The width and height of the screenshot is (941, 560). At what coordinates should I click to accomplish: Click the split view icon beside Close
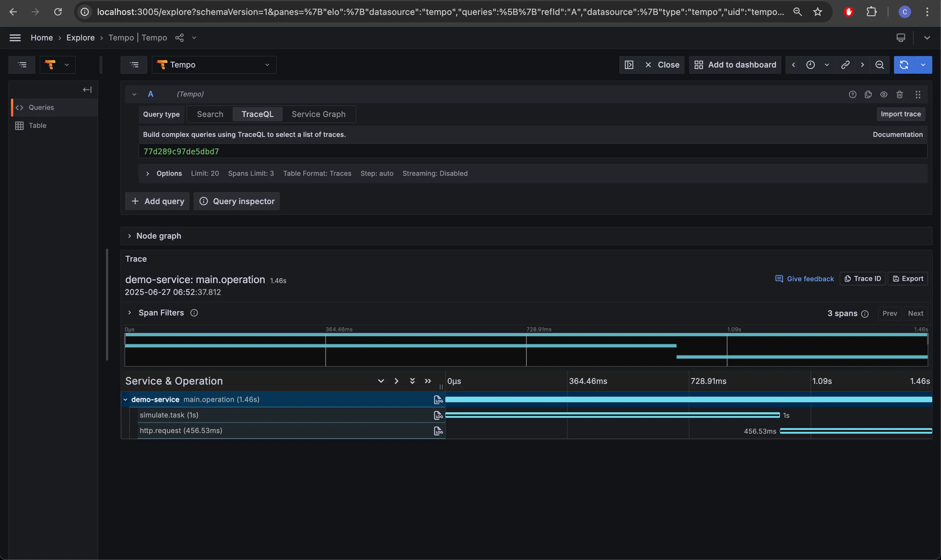point(629,64)
